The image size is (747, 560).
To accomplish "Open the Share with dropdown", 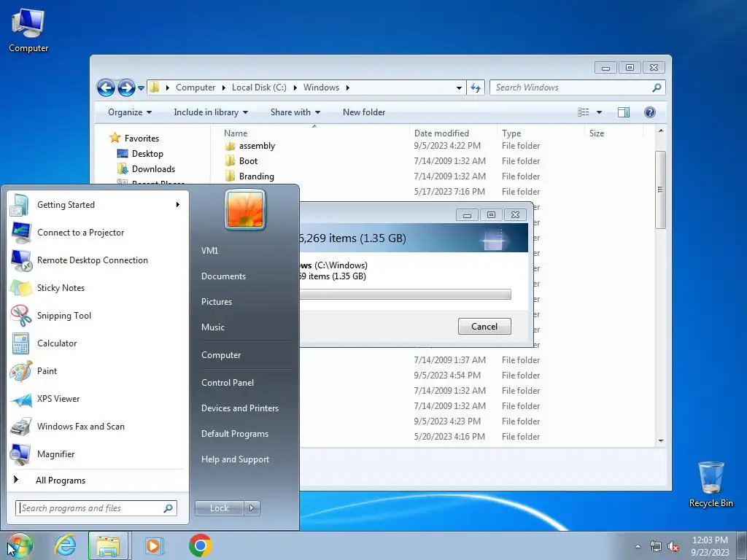I will [295, 112].
